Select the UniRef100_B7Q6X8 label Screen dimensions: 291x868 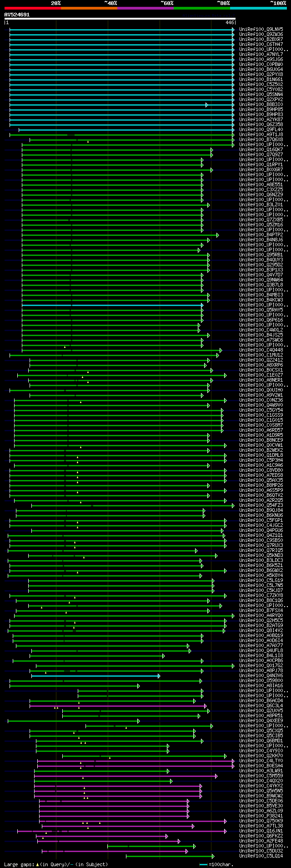(261, 139)
